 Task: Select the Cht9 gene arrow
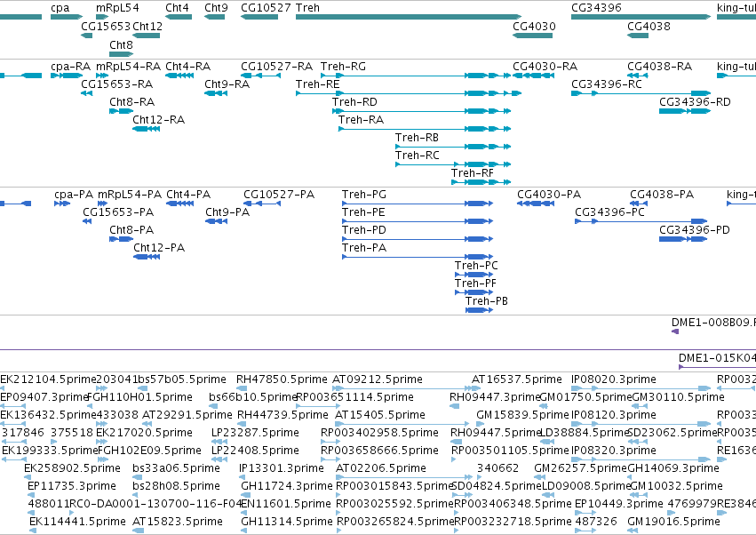215,17
